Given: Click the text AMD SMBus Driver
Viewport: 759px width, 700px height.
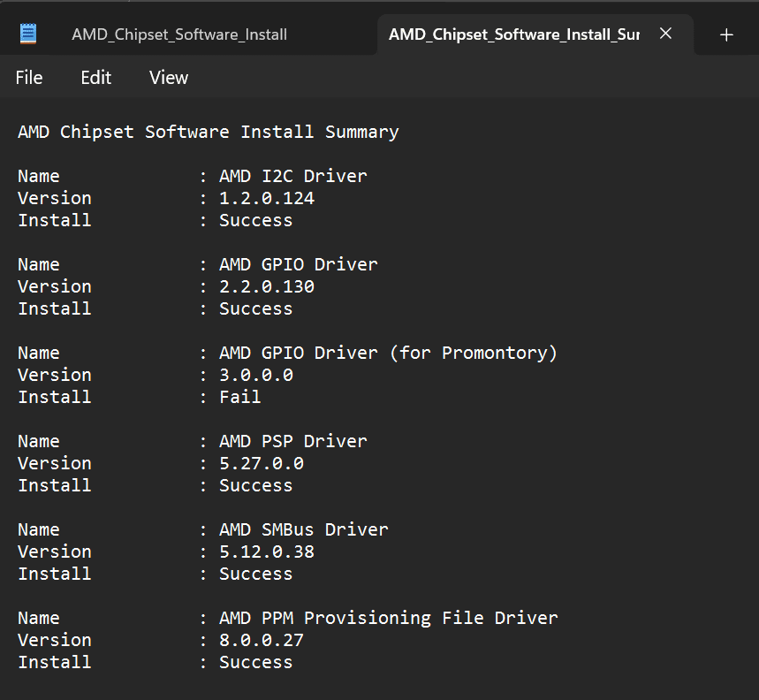Looking at the screenshot, I should (x=303, y=529).
